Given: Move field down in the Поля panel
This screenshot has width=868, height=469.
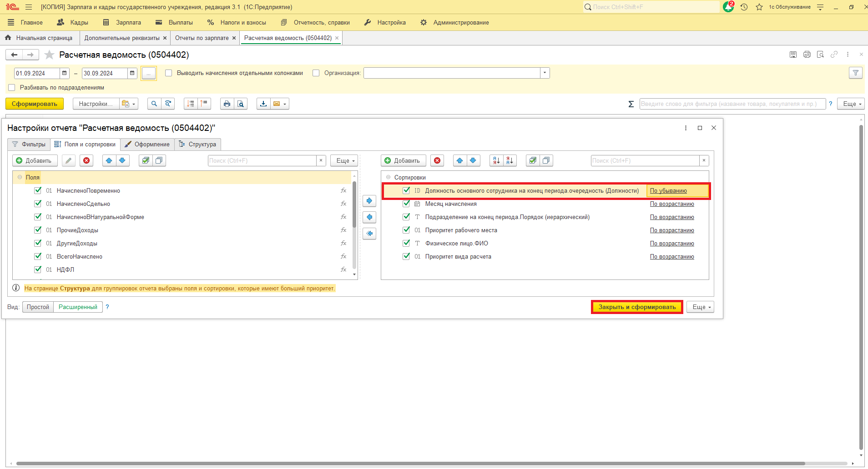Looking at the screenshot, I should (x=122, y=160).
